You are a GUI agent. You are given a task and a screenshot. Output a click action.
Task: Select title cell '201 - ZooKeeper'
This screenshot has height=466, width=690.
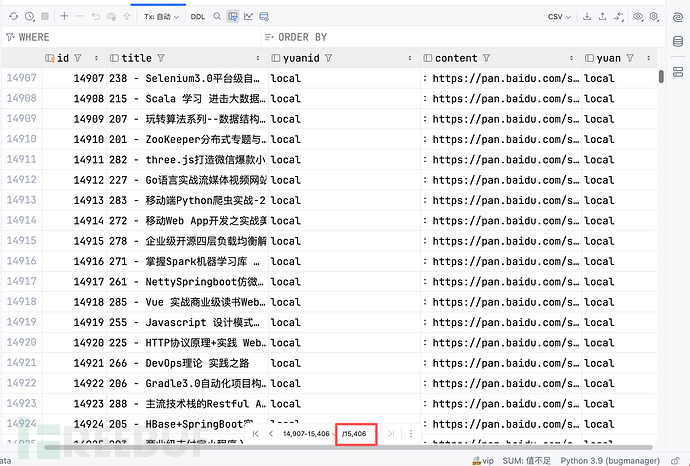coord(187,139)
